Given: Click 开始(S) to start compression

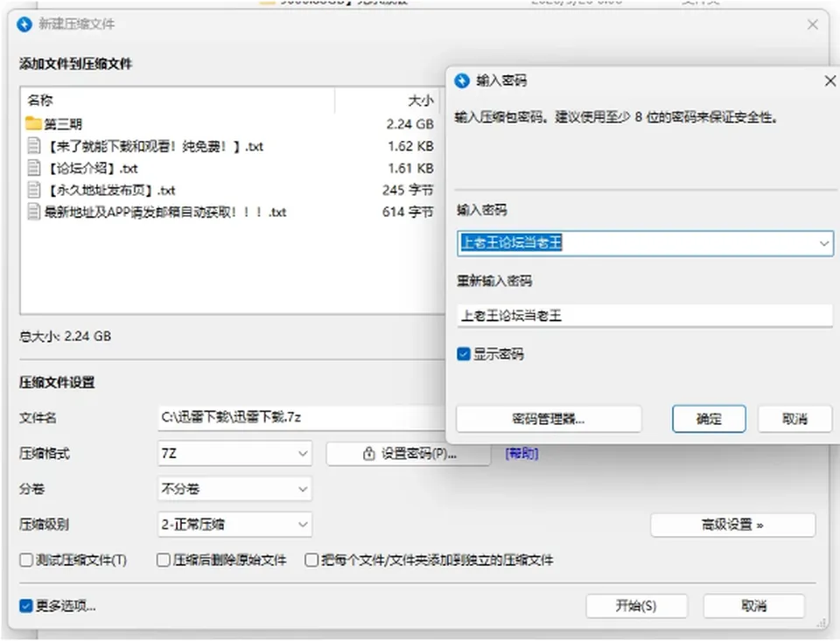Looking at the screenshot, I should tap(636, 606).
